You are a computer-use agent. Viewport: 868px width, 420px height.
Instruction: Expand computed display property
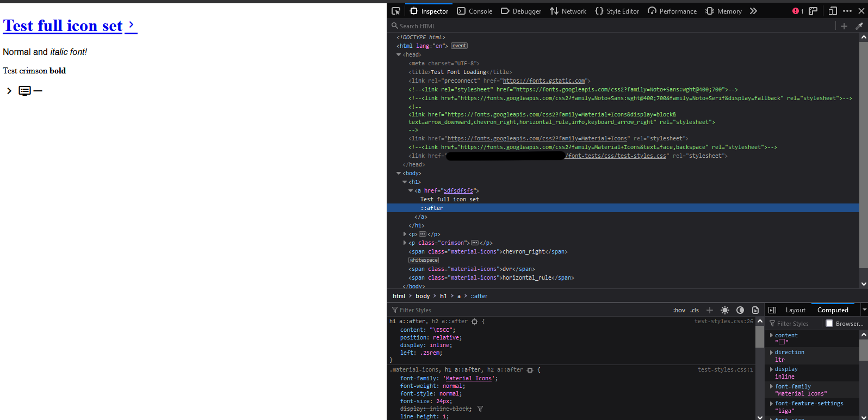[771, 369]
